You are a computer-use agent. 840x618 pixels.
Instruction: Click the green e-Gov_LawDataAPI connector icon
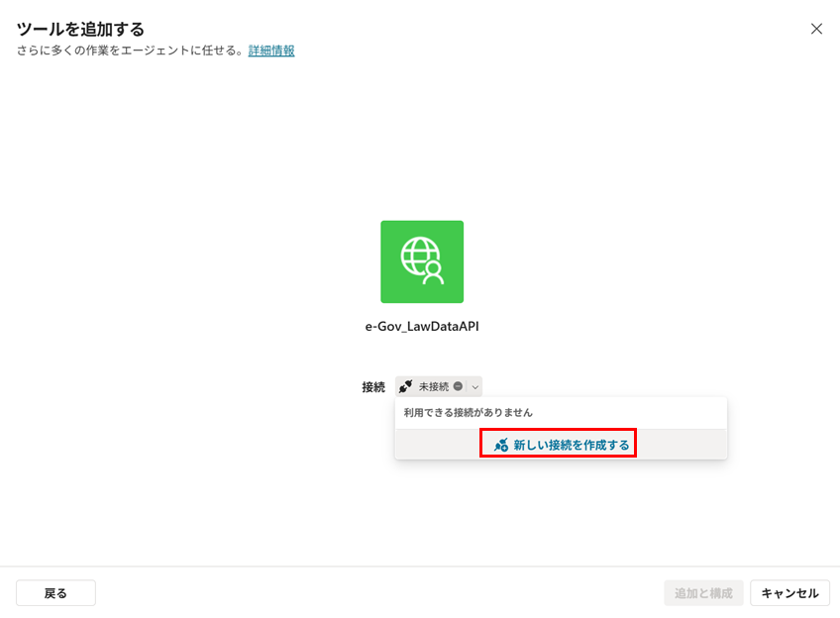click(x=422, y=261)
